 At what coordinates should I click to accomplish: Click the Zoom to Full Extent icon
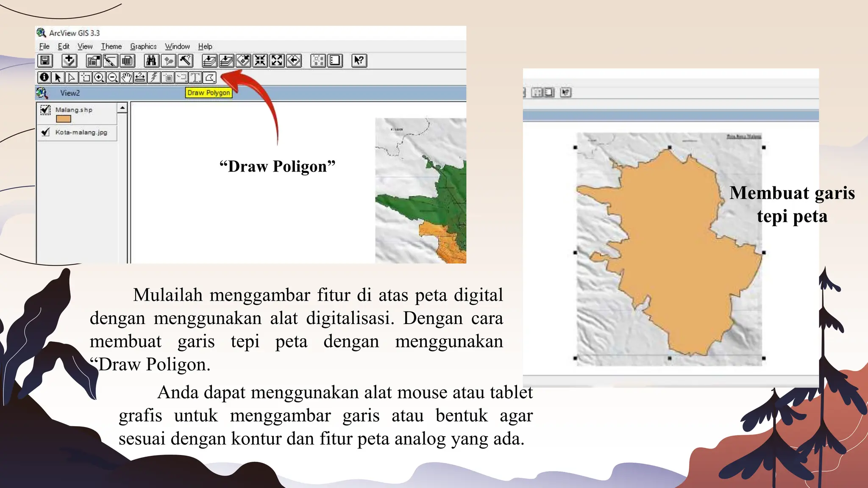click(x=209, y=61)
